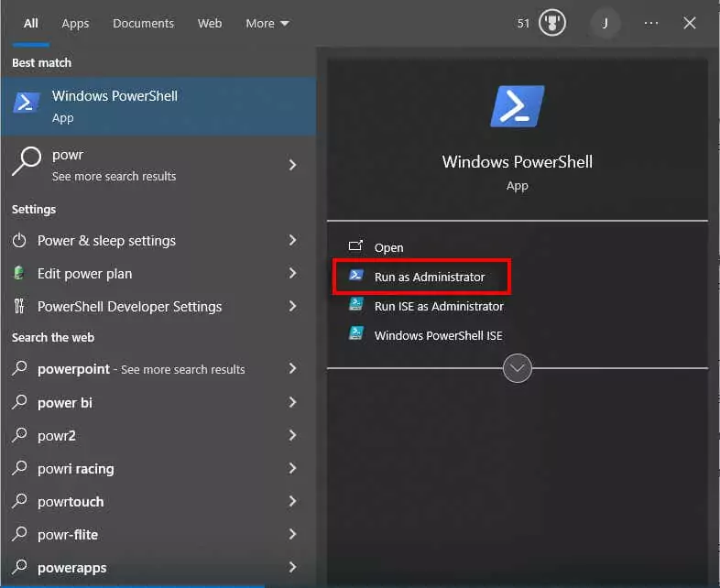Viewport: 720px width, 588px height.
Task: Expand more actions with the circled down chevron
Action: (x=518, y=368)
